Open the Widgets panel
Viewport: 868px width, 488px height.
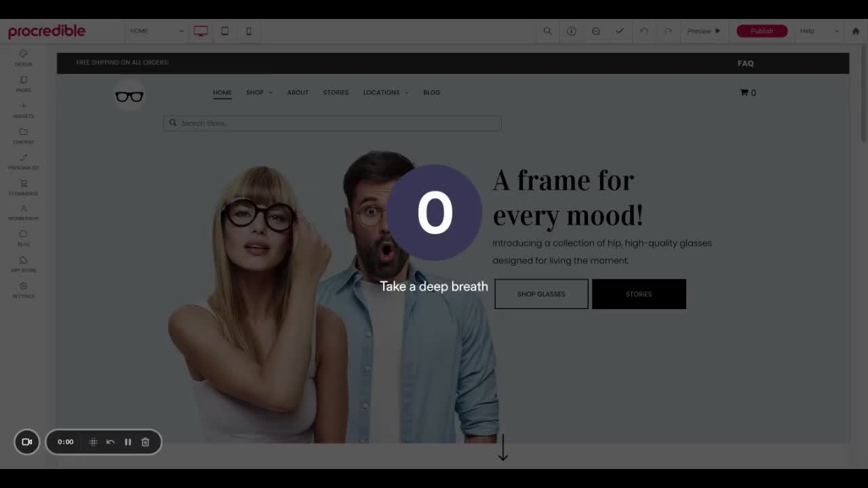23,110
